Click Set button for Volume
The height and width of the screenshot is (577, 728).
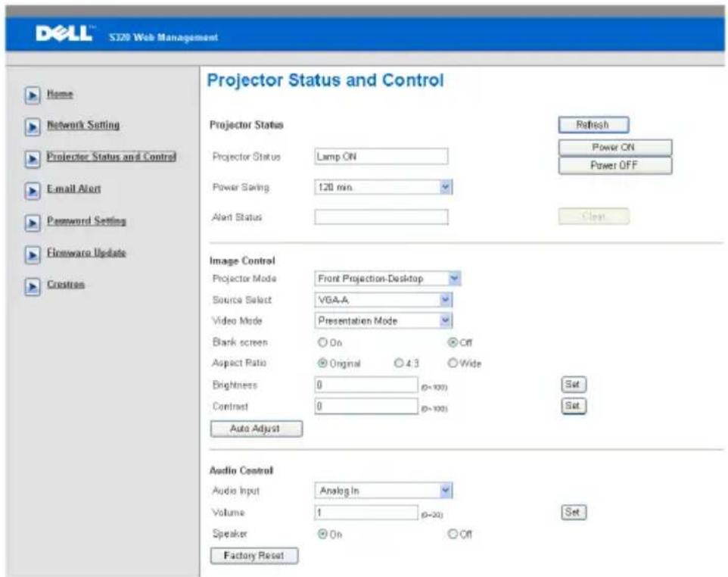pos(574,513)
